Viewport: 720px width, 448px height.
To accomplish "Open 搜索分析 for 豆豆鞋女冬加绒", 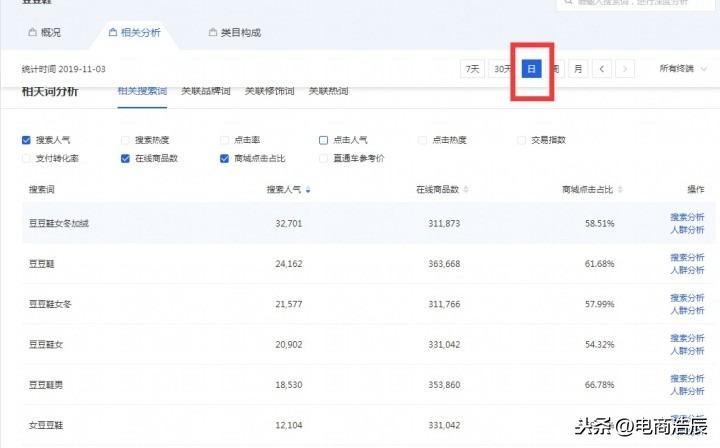I will [x=687, y=217].
